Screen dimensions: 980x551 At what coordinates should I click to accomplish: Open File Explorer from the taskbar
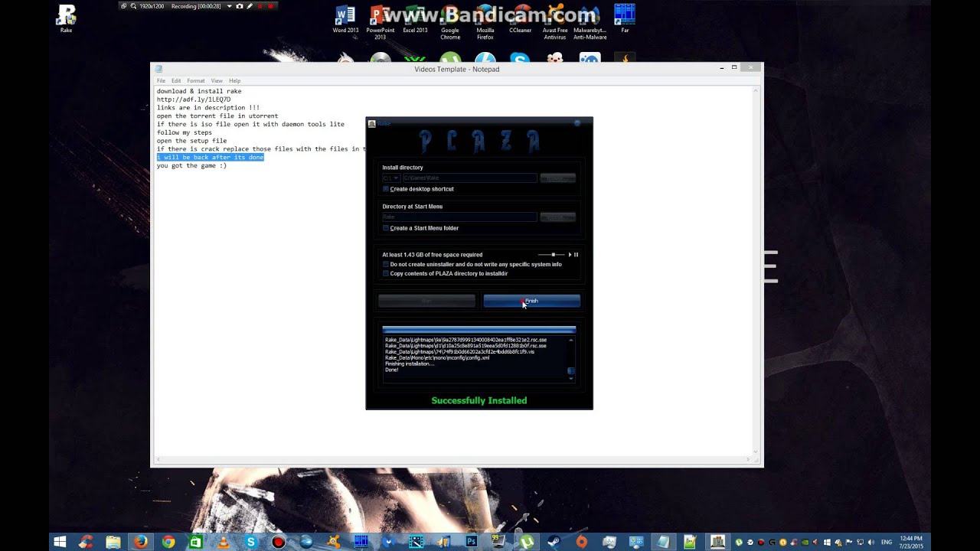click(x=113, y=542)
